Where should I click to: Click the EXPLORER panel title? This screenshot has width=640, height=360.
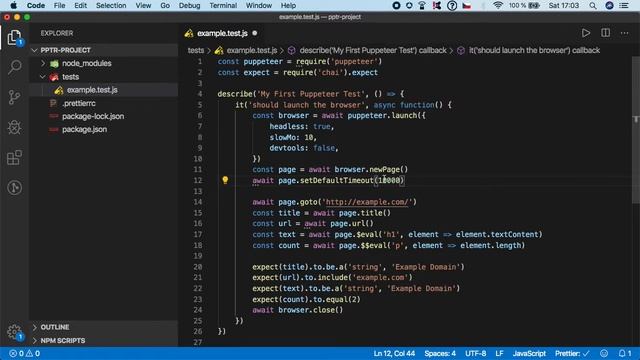(57, 33)
